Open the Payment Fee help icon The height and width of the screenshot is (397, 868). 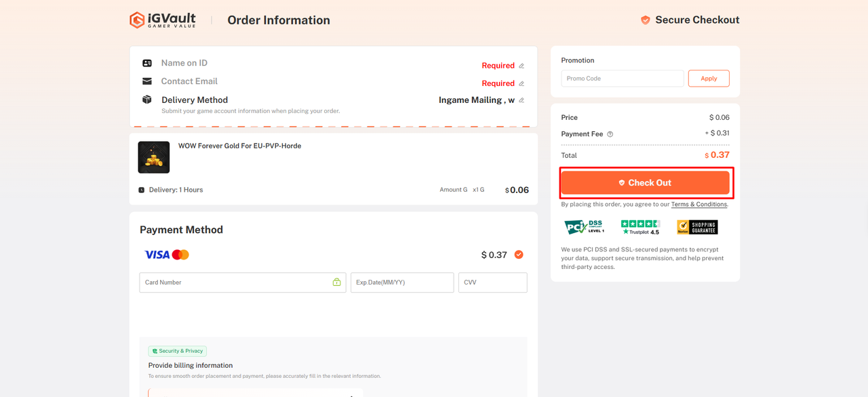pos(610,134)
